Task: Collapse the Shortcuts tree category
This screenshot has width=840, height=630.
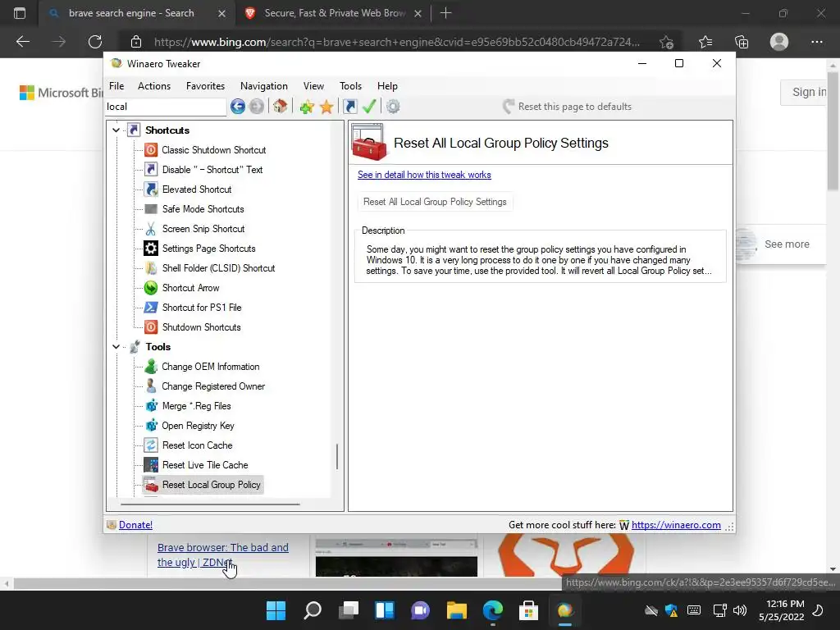Action: pos(116,130)
